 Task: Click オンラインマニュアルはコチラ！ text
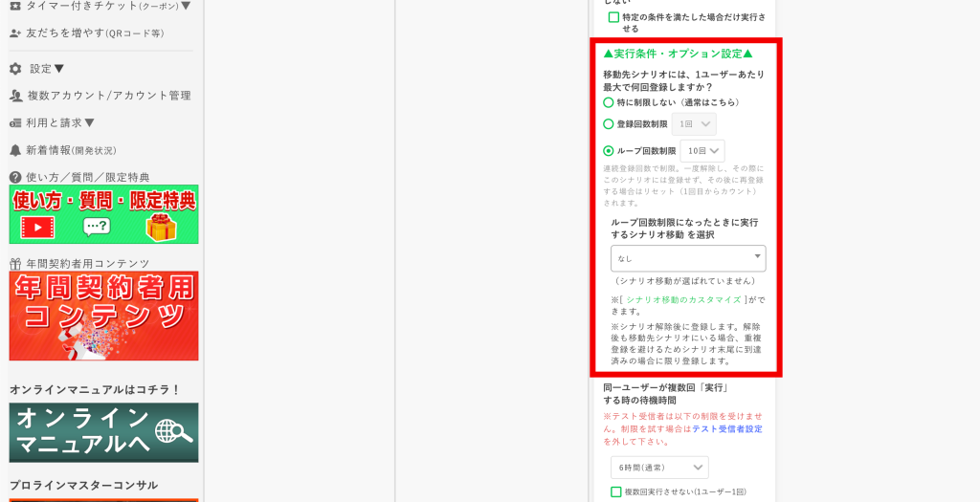95,389
